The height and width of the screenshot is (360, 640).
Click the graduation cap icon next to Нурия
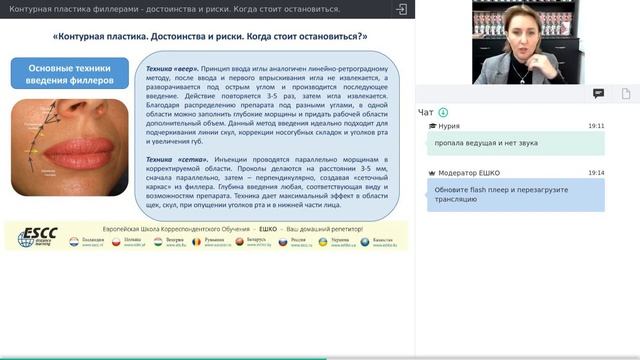432,126
